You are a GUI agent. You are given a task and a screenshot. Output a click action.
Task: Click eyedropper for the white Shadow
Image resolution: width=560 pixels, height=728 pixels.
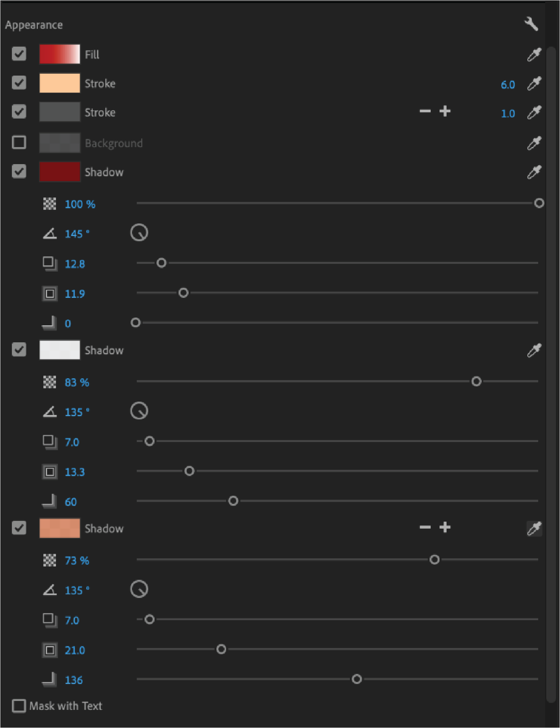click(x=534, y=350)
